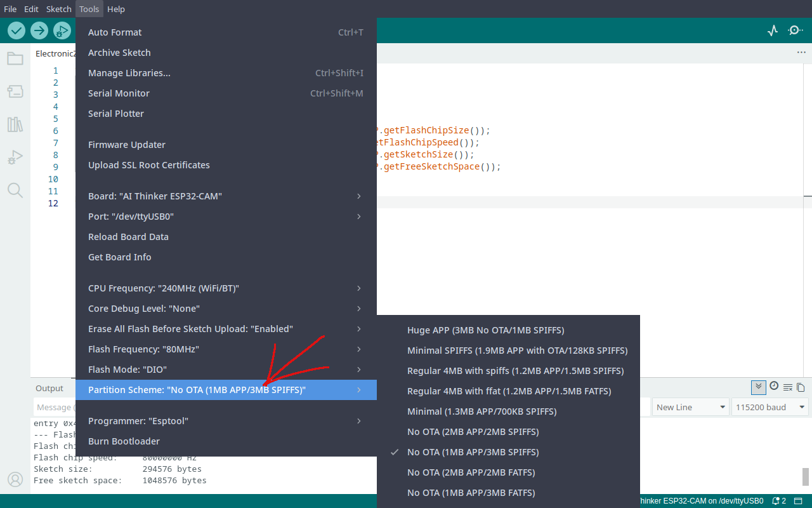Select Upload SSL Root Certificates

point(226,165)
